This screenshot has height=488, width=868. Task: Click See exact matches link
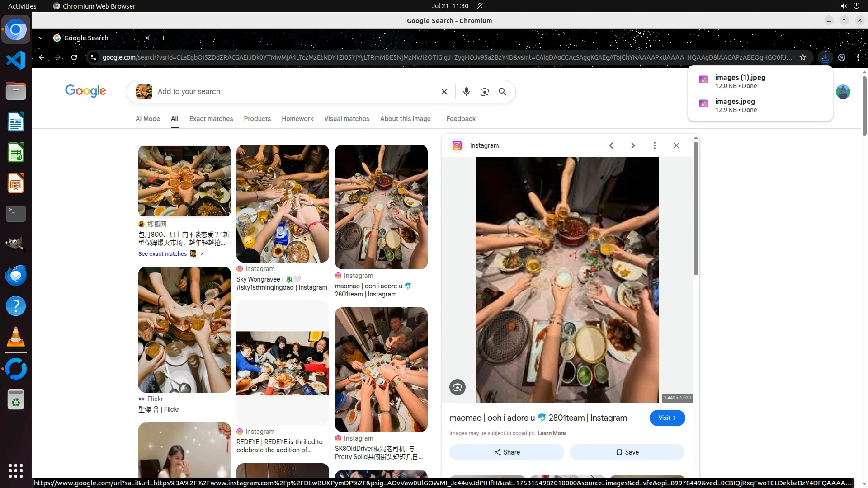click(162, 254)
